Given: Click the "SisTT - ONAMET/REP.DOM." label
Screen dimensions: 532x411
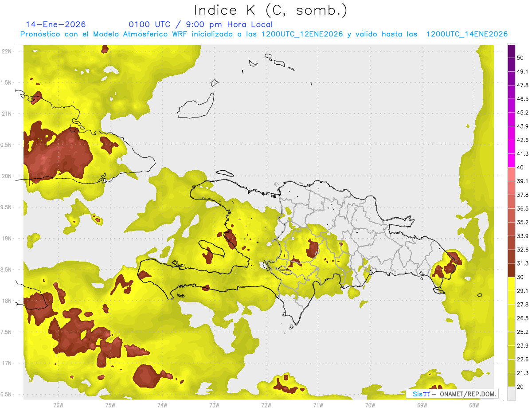Looking at the screenshot, I should pos(452,394).
